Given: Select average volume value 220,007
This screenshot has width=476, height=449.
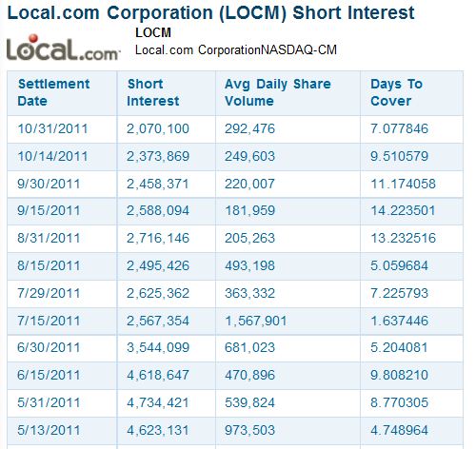Looking at the screenshot, I should 249,184.
